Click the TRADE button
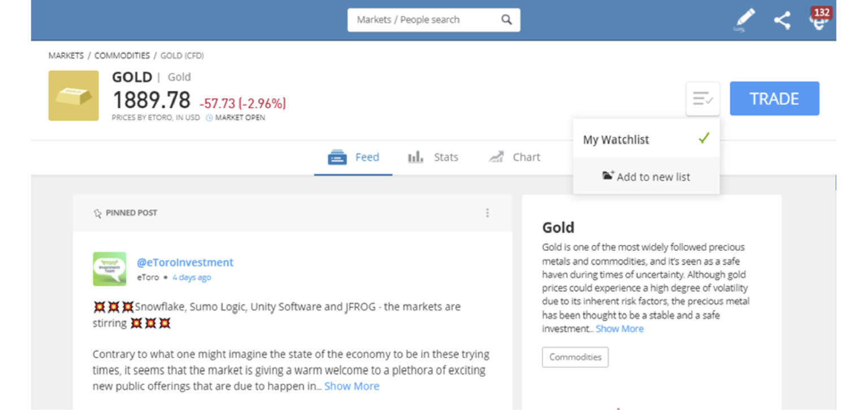 point(774,98)
